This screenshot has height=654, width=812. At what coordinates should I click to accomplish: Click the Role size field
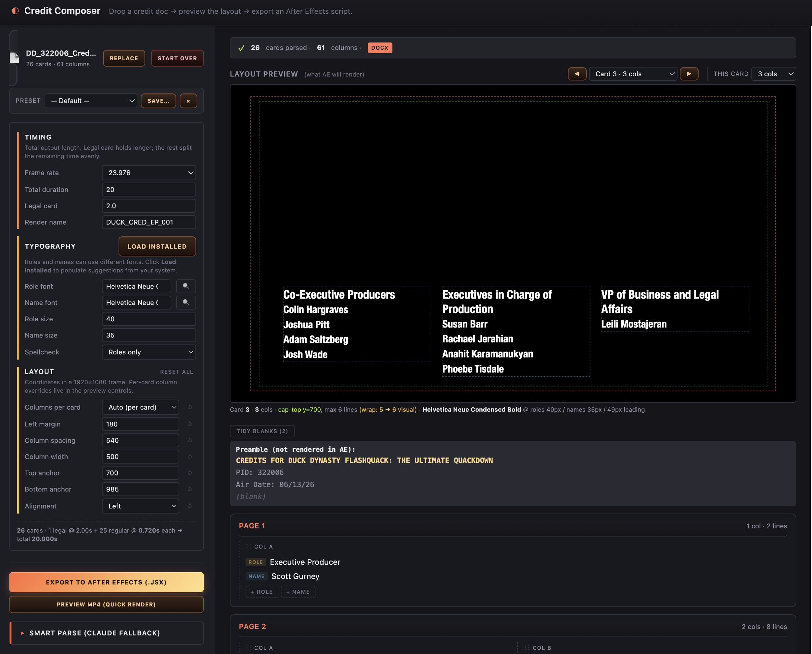click(x=149, y=319)
